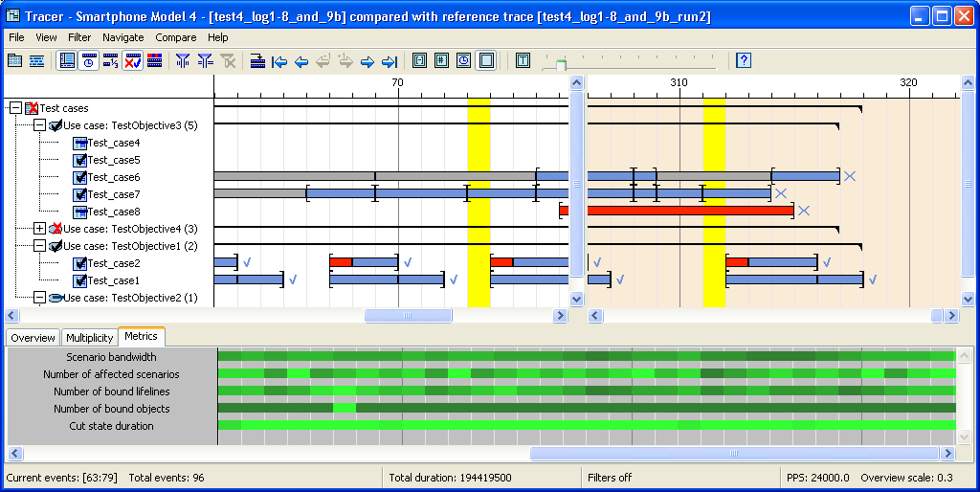Toggle the Test_case7 checkbox icon
Viewport: 980px width, 492px height.
click(80, 194)
